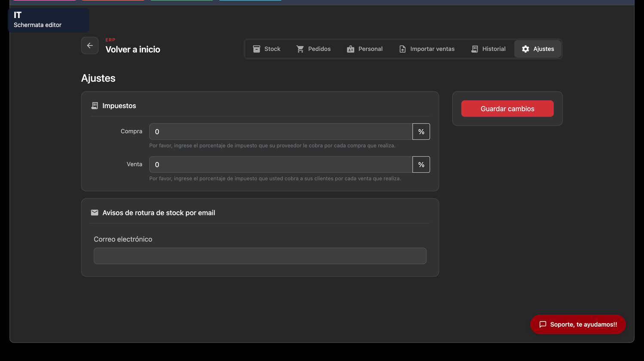The width and height of the screenshot is (644, 361).
Task: Click the Stock box icon
Action: [256, 49]
